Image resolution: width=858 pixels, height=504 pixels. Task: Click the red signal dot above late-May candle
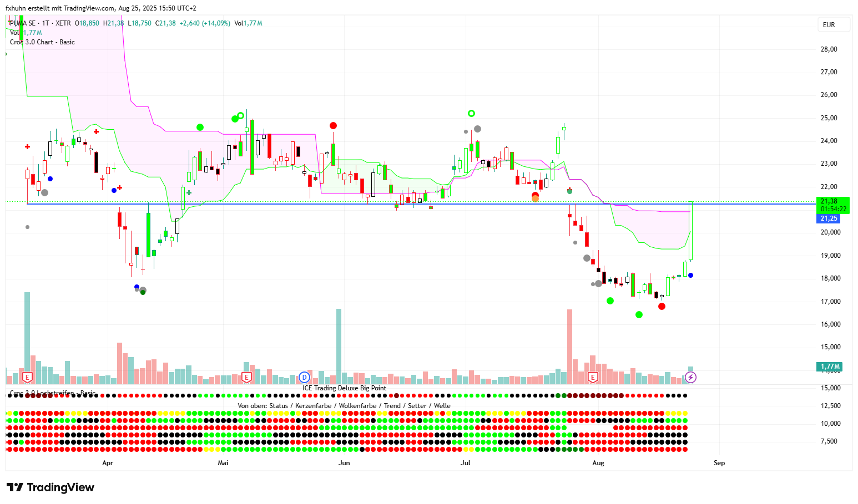point(333,126)
